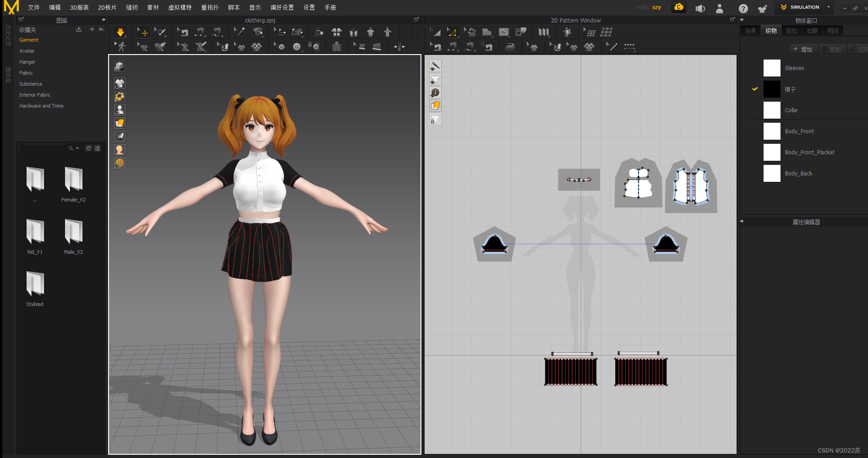Click the yellow cloud icon
868x458 pixels.
click(678, 7)
